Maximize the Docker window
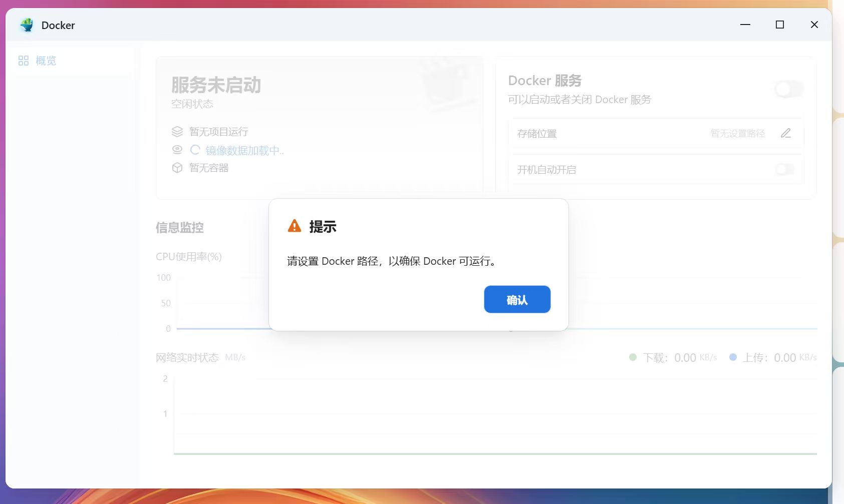The image size is (844, 504). click(780, 25)
